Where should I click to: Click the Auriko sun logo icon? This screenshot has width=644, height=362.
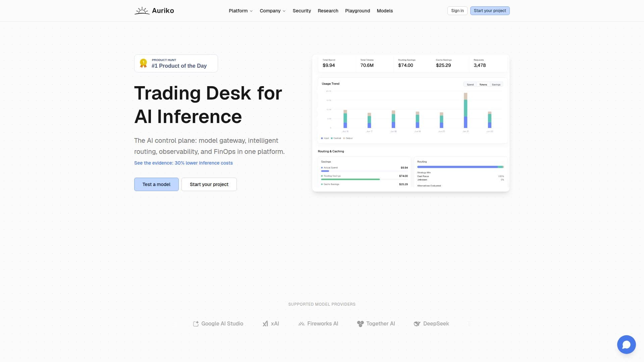click(x=142, y=11)
